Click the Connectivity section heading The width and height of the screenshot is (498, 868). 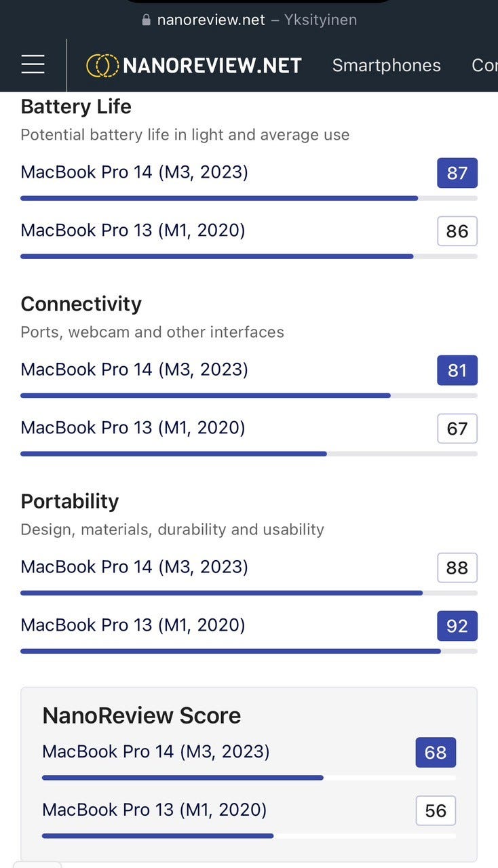[x=81, y=304]
